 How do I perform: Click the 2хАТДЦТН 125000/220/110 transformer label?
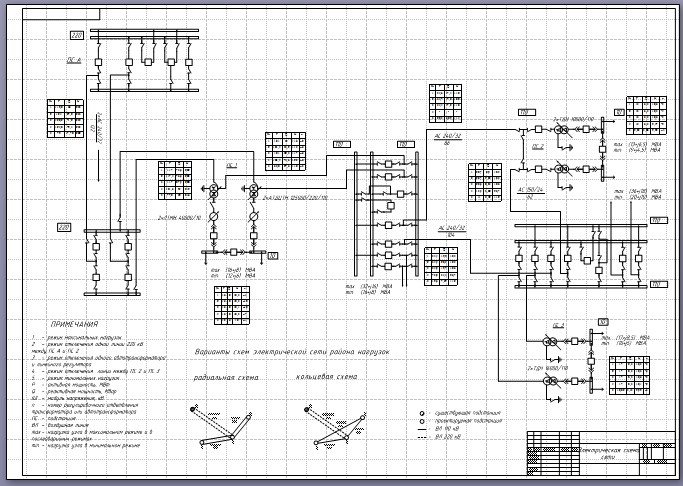295,198
